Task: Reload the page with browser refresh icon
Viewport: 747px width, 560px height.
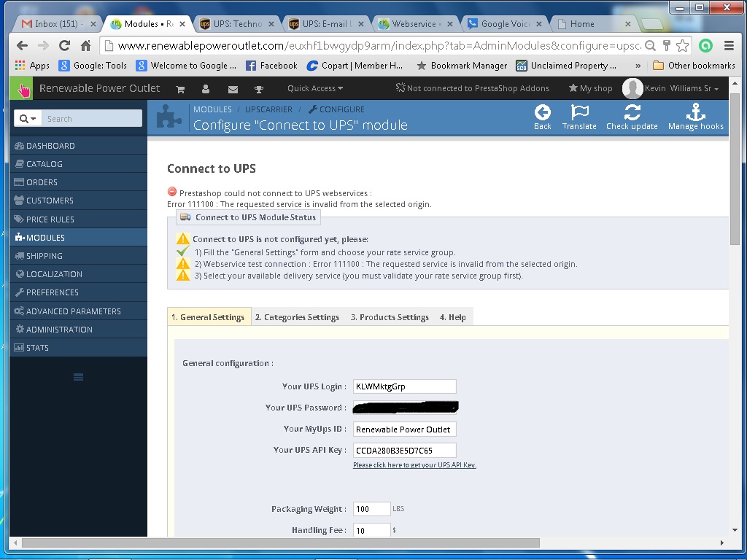Action: click(64, 46)
